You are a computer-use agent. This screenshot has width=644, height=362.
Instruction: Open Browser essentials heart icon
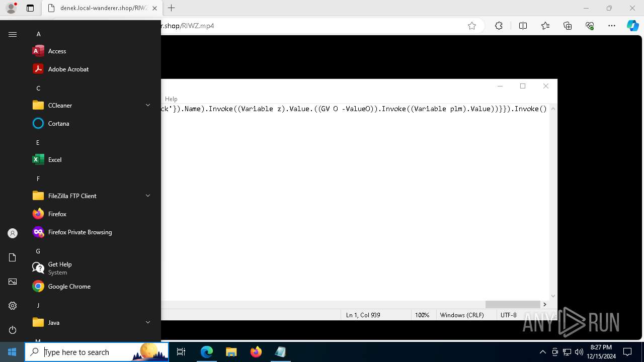tap(590, 26)
